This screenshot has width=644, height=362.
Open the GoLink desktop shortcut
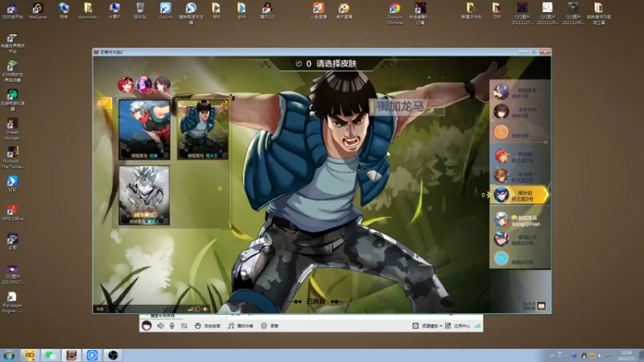(166, 10)
